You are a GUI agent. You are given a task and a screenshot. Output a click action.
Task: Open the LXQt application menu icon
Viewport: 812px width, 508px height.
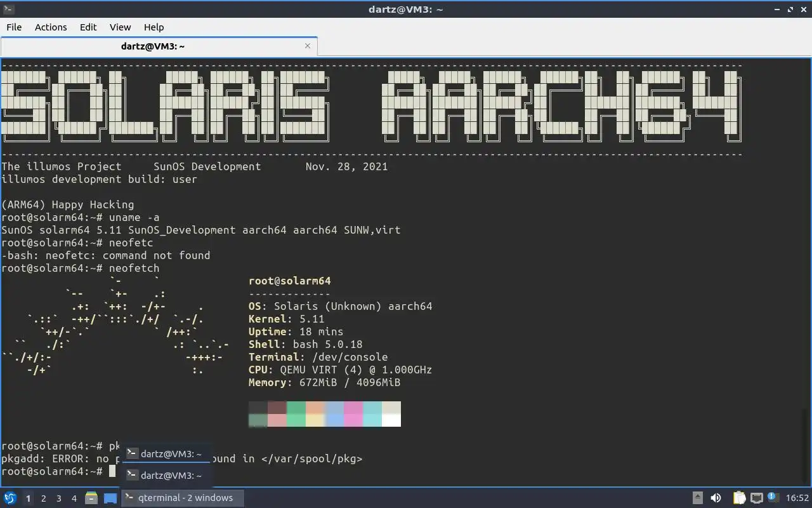[x=10, y=498]
